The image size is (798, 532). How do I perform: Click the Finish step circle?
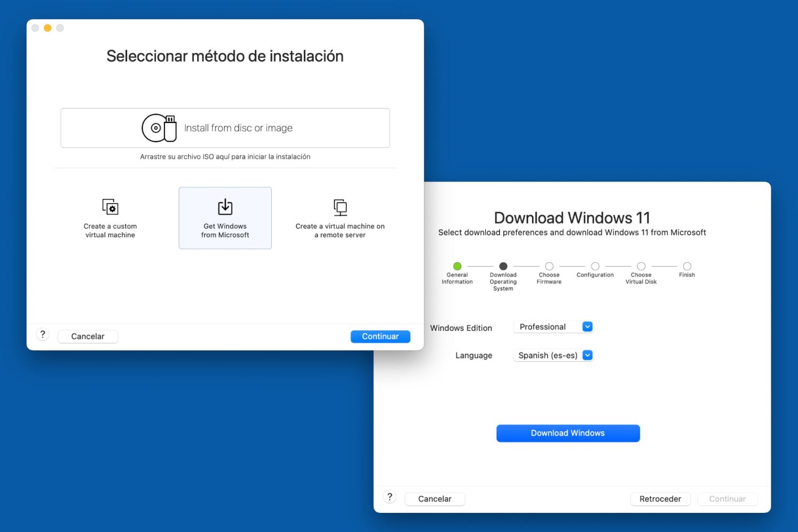pyautogui.click(x=687, y=266)
